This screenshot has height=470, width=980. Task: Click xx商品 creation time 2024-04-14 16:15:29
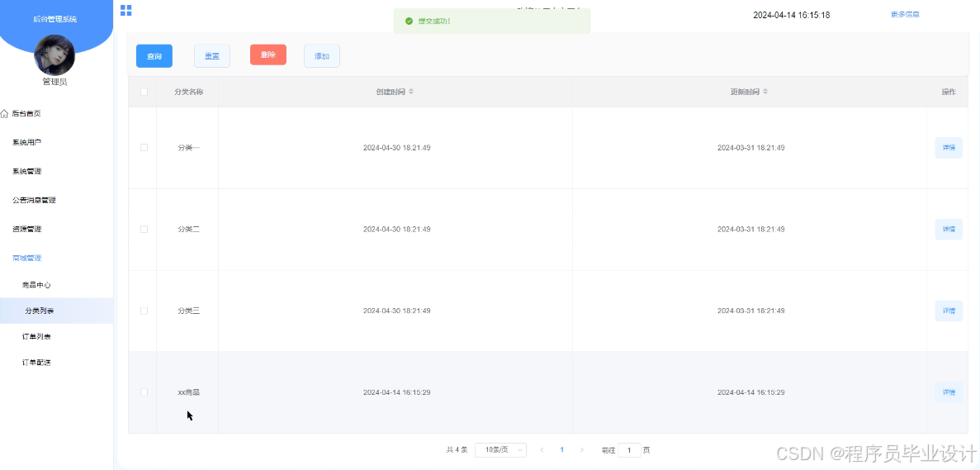(x=397, y=392)
